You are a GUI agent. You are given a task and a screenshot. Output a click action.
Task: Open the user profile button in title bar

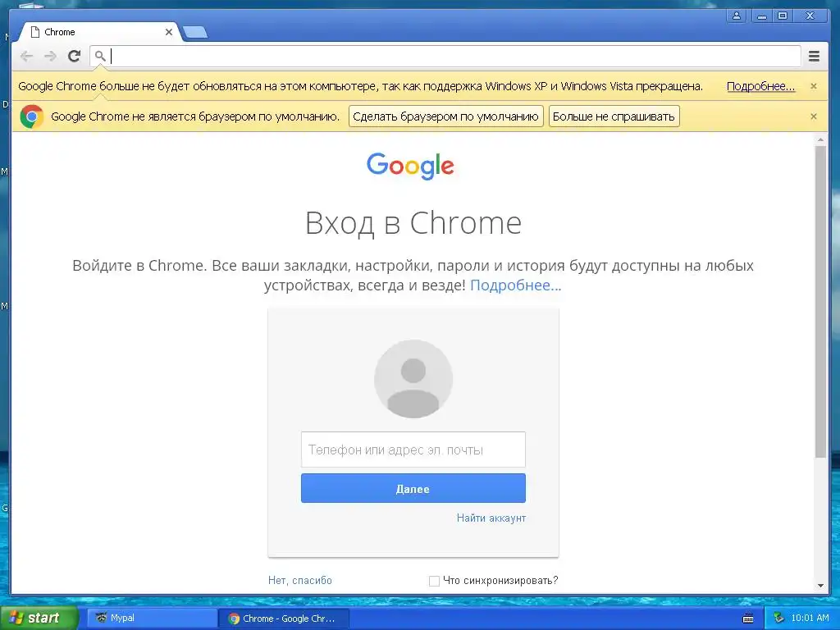[737, 16]
